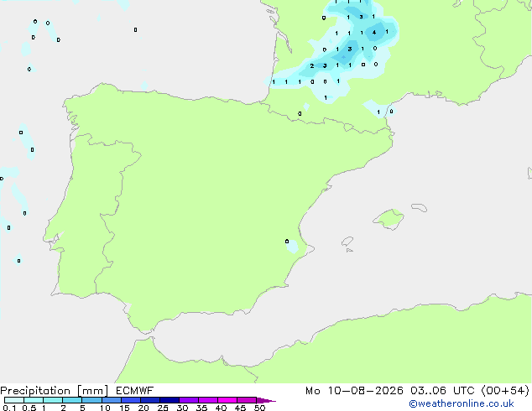Click the 25–30 mm dark navy swatch
This screenshot has width=532, height=411.
170,400
